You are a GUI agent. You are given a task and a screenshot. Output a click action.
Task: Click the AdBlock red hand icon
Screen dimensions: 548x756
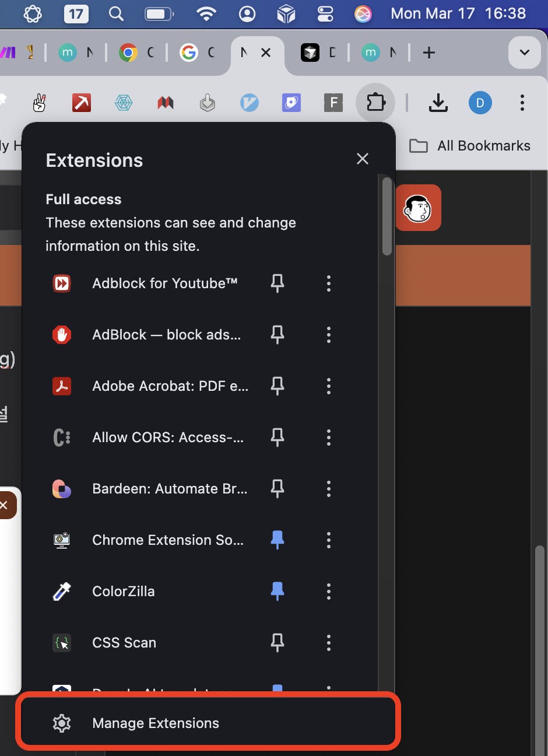pyautogui.click(x=62, y=335)
